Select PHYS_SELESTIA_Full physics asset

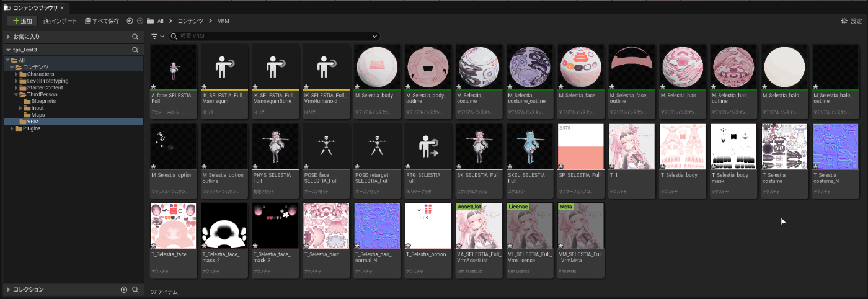(275, 161)
